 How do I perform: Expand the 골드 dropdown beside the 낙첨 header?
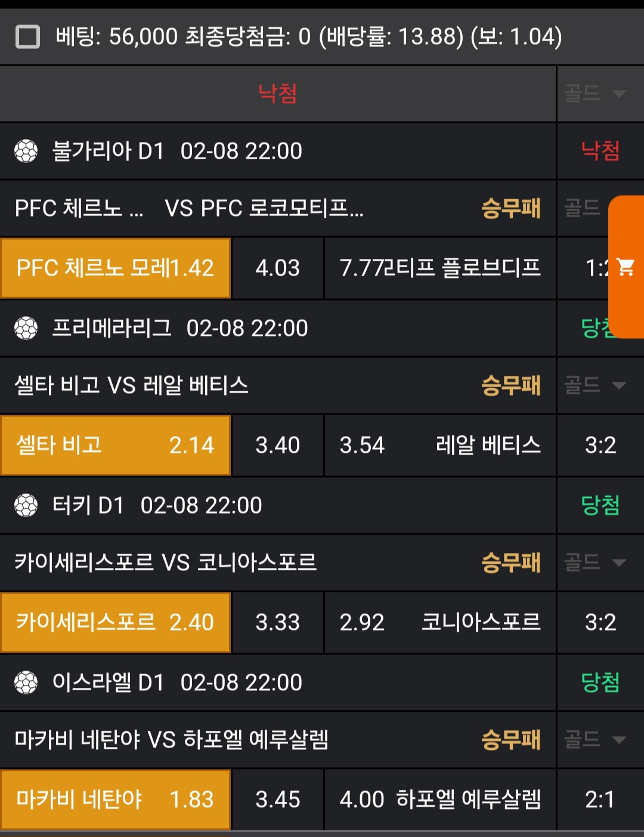[595, 94]
